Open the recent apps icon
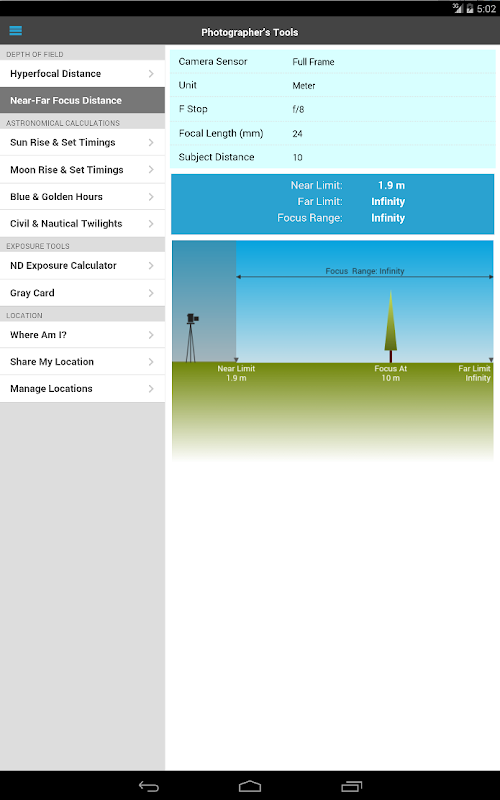 pyautogui.click(x=351, y=786)
